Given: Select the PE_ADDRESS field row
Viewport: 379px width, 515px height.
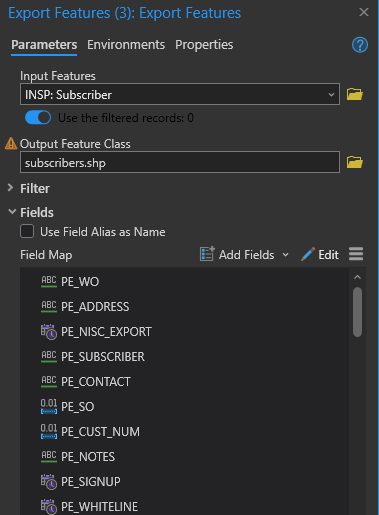Looking at the screenshot, I should [x=184, y=307].
